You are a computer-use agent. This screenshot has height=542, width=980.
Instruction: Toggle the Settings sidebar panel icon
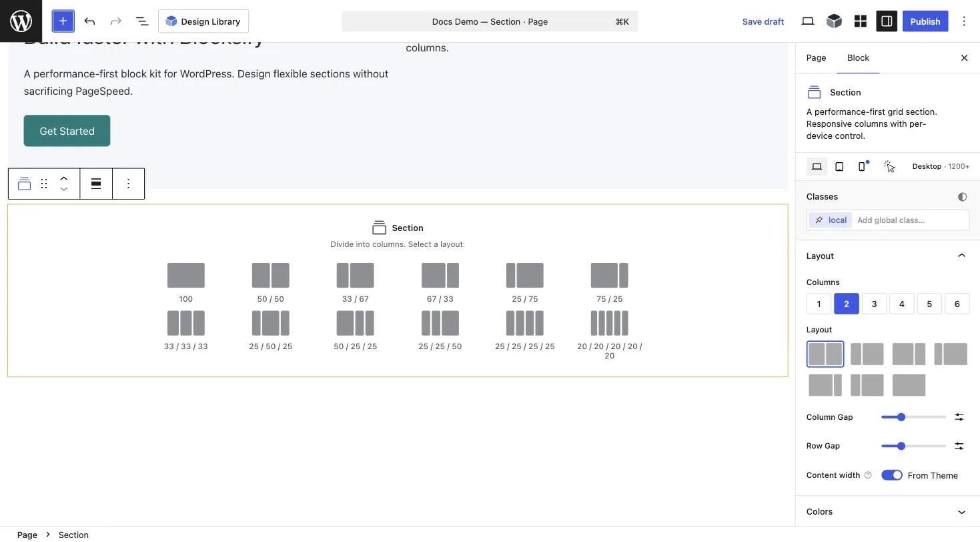[887, 21]
